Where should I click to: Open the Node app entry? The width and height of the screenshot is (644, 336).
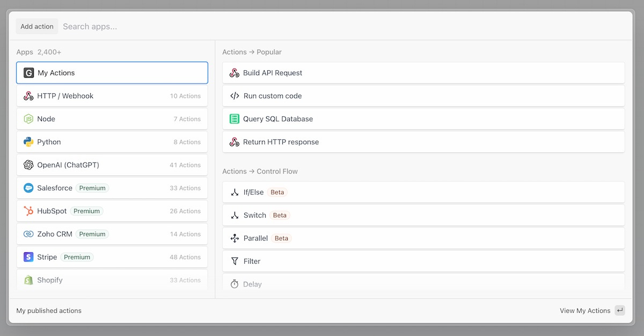point(112,119)
